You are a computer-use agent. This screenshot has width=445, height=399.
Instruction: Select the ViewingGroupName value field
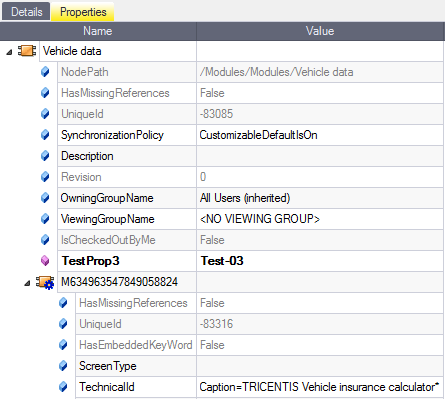pyautogui.click(x=320, y=219)
